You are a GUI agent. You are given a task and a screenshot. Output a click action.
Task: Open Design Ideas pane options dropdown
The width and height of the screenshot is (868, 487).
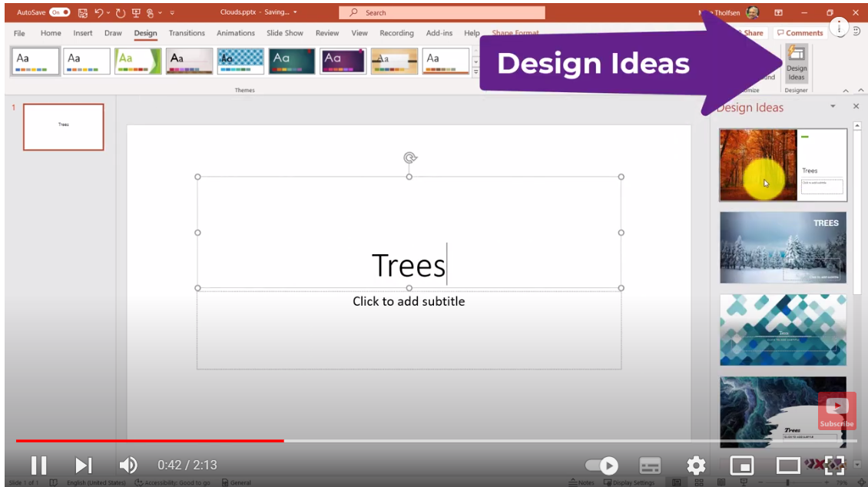[833, 106]
